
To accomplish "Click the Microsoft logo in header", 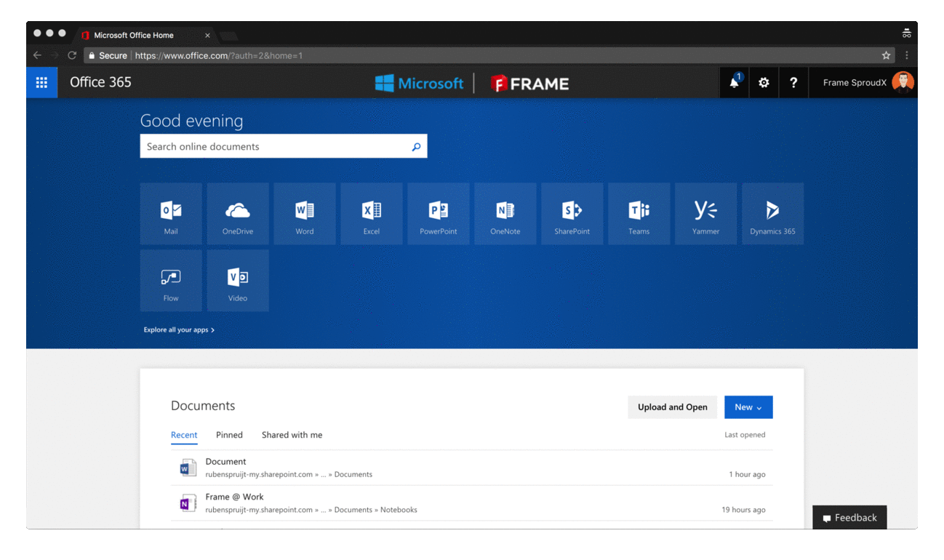I will click(x=419, y=83).
